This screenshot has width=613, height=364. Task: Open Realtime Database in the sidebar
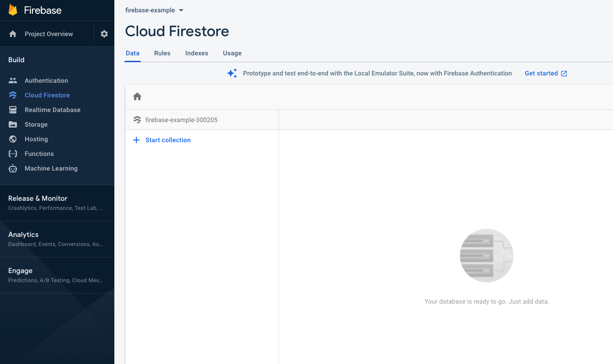click(53, 110)
